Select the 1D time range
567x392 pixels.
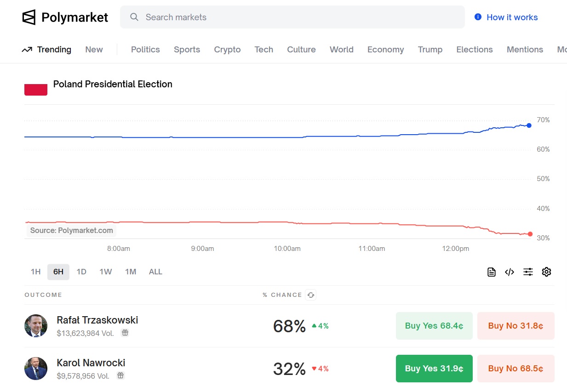click(x=81, y=272)
